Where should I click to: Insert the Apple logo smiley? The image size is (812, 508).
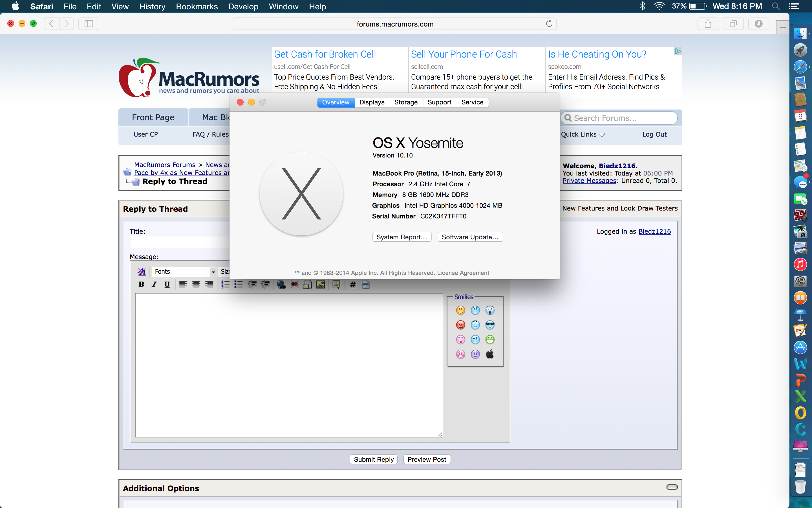pyautogui.click(x=490, y=354)
